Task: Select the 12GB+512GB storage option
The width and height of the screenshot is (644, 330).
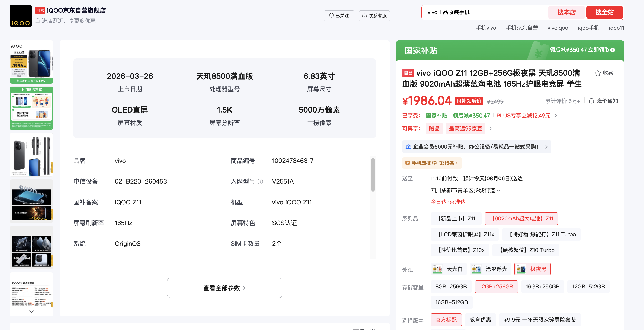Action: click(589, 287)
